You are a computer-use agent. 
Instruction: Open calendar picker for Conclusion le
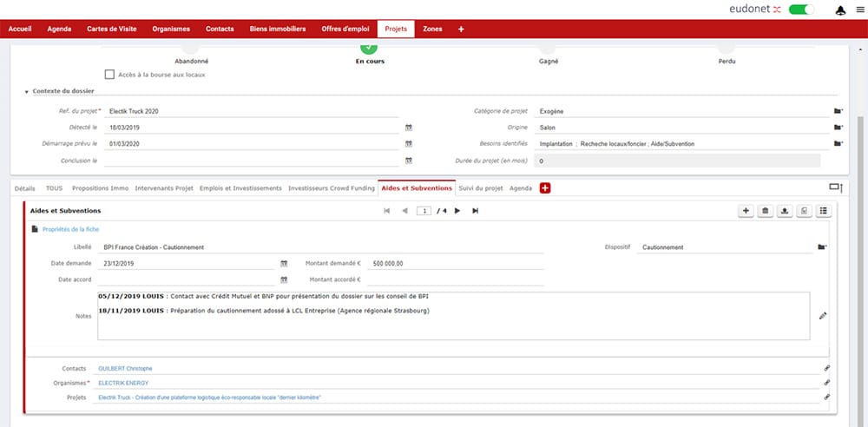pos(409,161)
